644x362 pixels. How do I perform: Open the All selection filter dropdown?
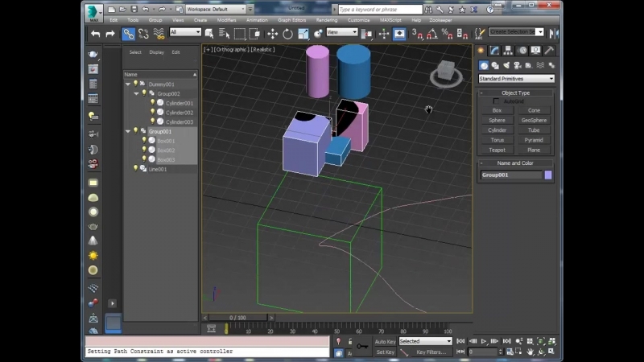coord(185,32)
